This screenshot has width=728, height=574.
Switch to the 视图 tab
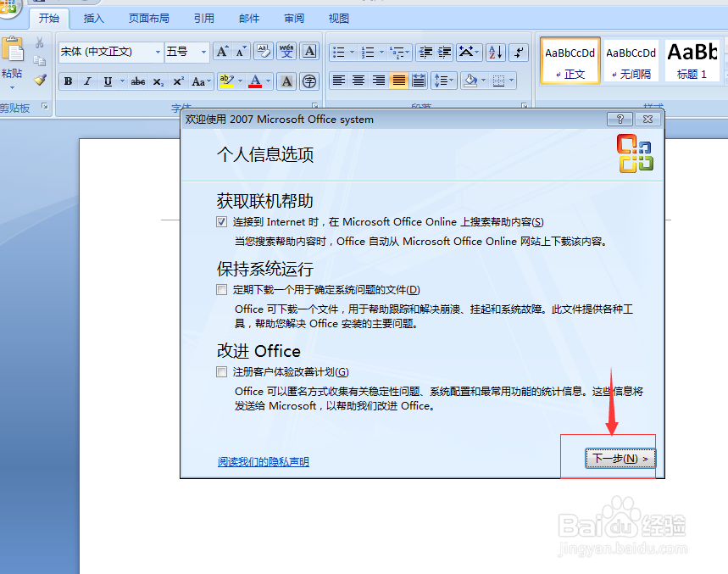(339, 19)
